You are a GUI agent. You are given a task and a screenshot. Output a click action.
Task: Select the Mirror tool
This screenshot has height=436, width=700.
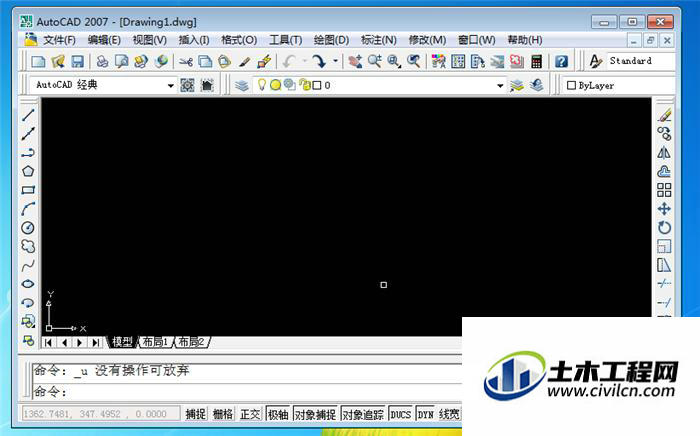click(x=664, y=153)
